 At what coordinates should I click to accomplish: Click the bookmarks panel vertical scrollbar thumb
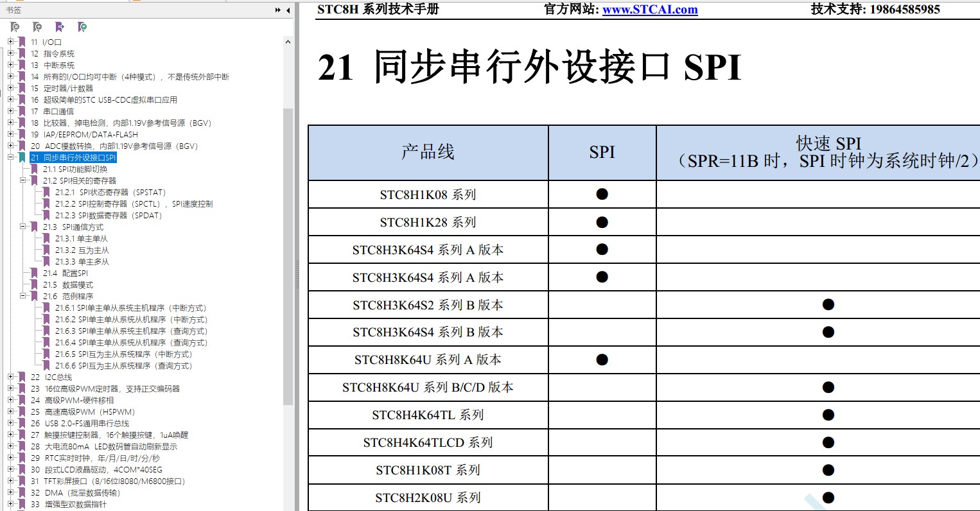coord(288,257)
